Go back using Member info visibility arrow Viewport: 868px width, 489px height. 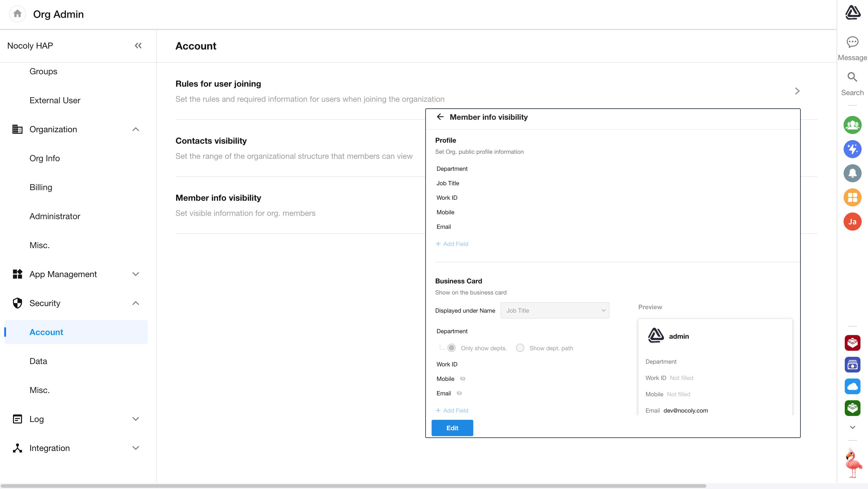[440, 117]
